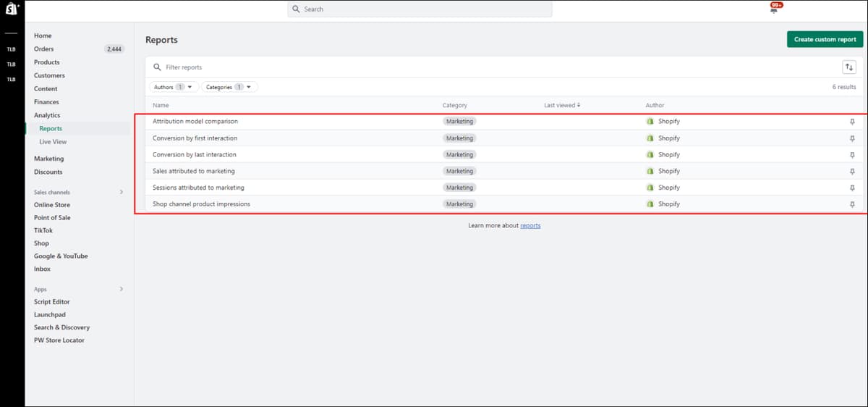Click the Category column header
Viewport: 868px width, 407px height.
455,106
